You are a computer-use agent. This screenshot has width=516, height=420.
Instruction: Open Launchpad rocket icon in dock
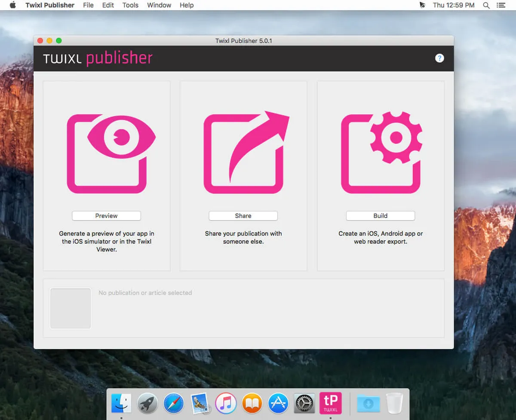[x=147, y=404]
